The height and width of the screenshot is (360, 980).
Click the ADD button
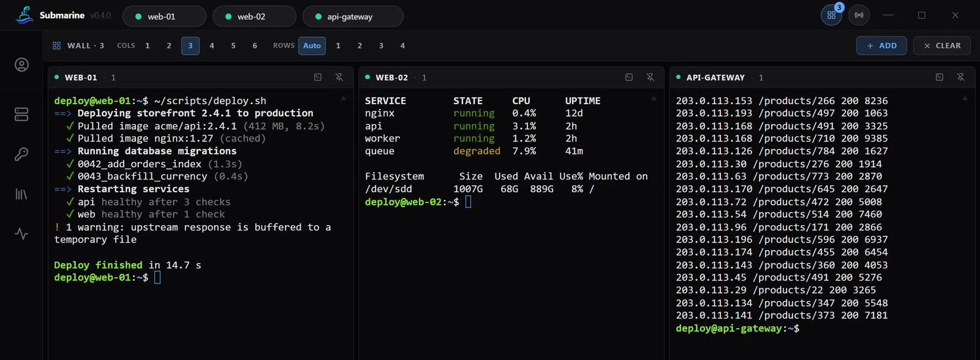[x=881, y=46]
